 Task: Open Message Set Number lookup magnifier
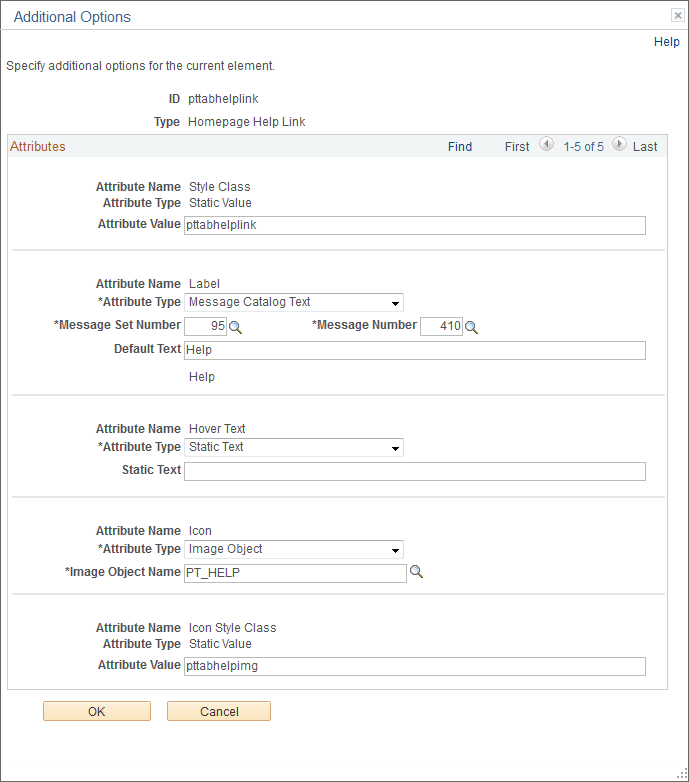tap(235, 328)
